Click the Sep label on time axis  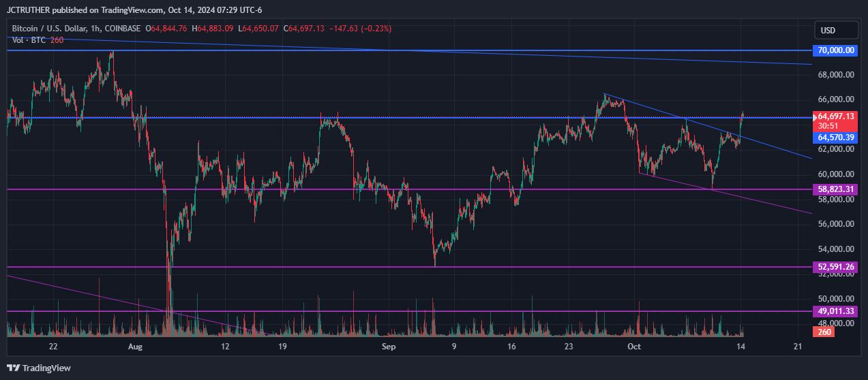point(388,347)
